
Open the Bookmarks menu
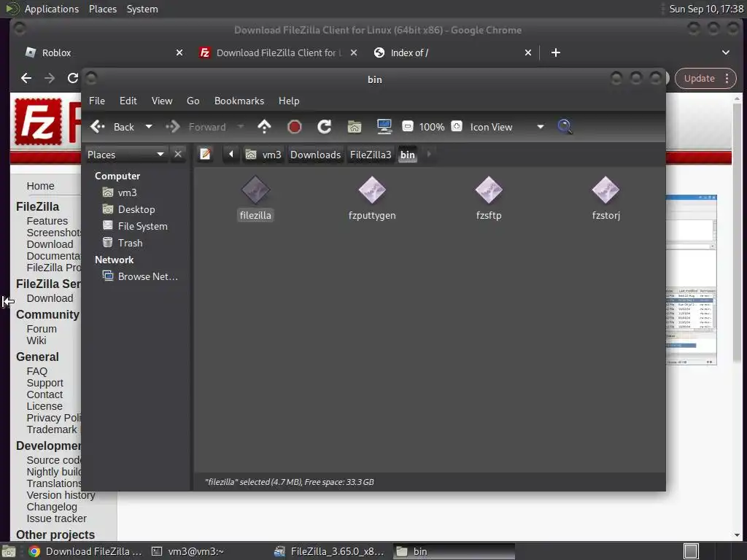(x=239, y=101)
